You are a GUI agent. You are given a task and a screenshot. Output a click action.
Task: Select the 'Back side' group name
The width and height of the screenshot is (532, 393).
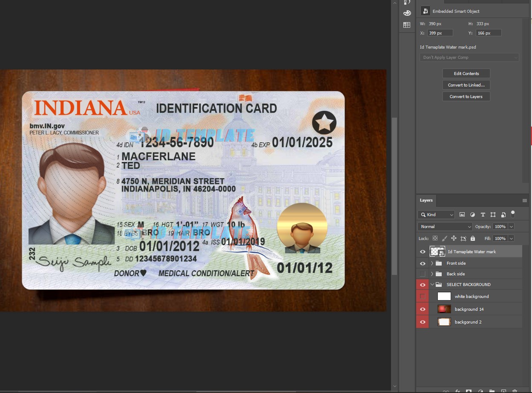(456, 274)
